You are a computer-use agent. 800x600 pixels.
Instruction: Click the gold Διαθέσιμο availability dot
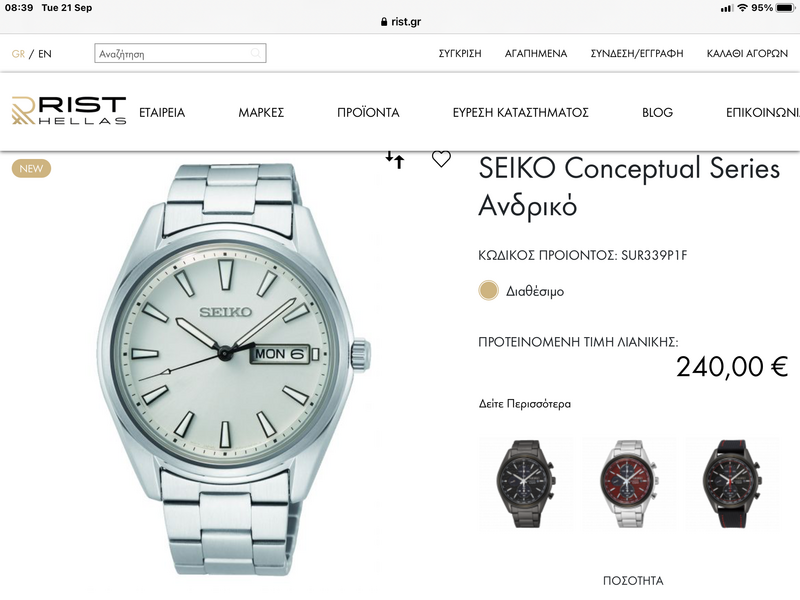tap(488, 291)
